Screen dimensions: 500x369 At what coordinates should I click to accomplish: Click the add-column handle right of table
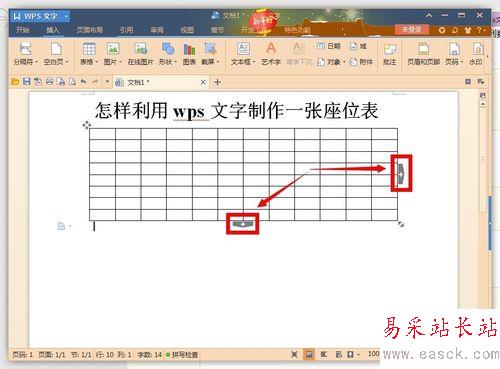(x=401, y=174)
